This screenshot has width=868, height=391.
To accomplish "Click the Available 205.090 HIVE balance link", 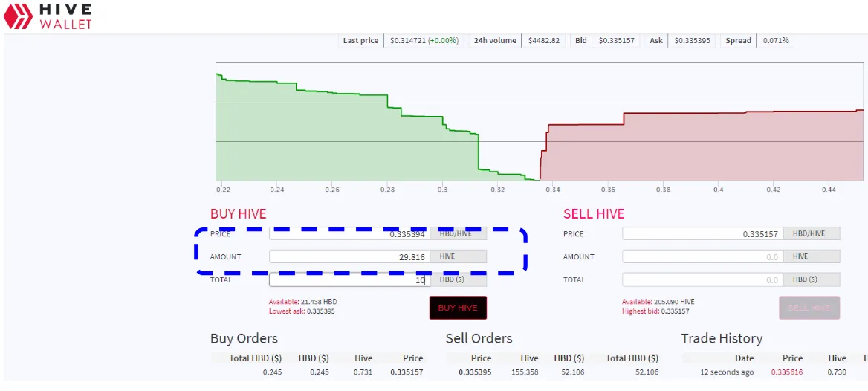I will pyautogui.click(x=658, y=302).
